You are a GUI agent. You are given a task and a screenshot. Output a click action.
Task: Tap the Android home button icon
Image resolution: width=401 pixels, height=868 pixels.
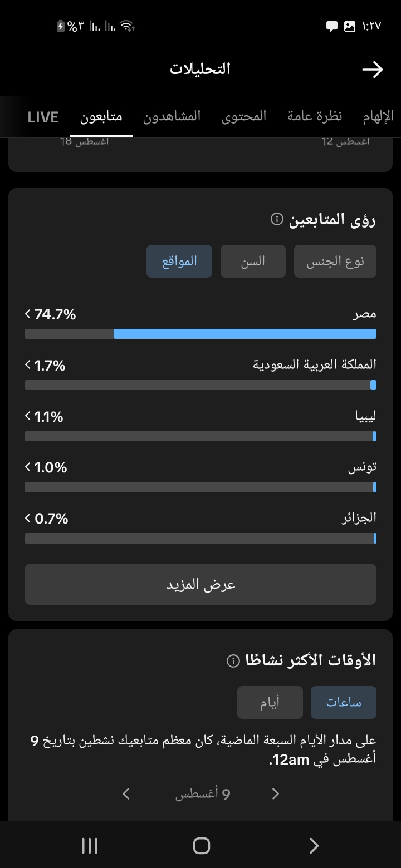pyautogui.click(x=201, y=846)
